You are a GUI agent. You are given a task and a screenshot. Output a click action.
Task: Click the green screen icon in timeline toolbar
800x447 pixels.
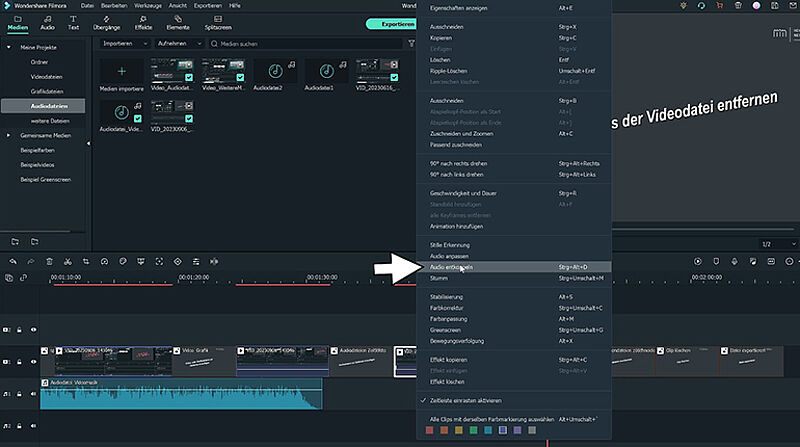141,261
